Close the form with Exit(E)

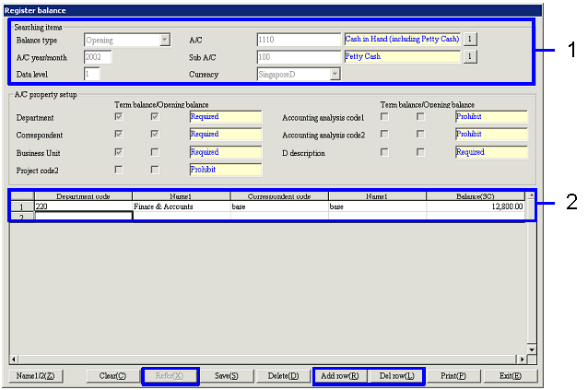(x=511, y=376)
